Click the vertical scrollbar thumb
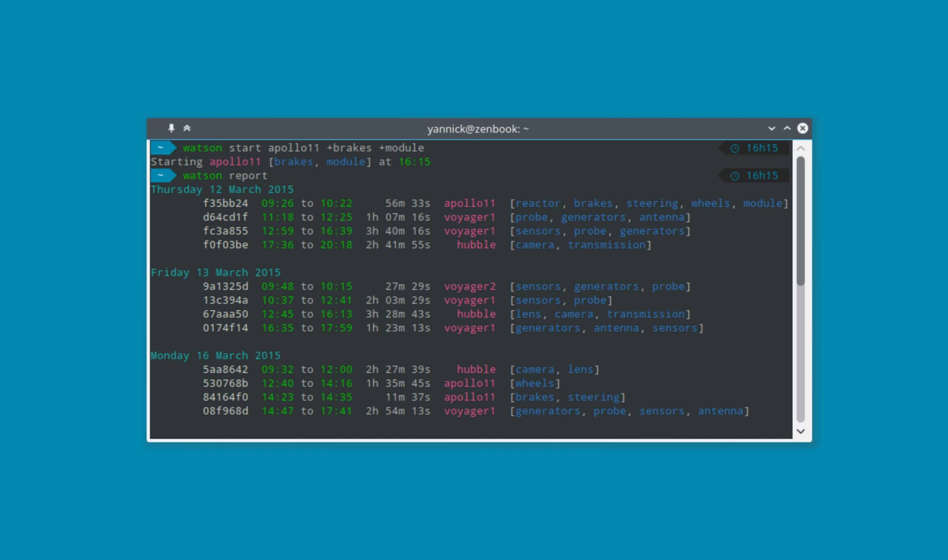 (x=800, y=221)
